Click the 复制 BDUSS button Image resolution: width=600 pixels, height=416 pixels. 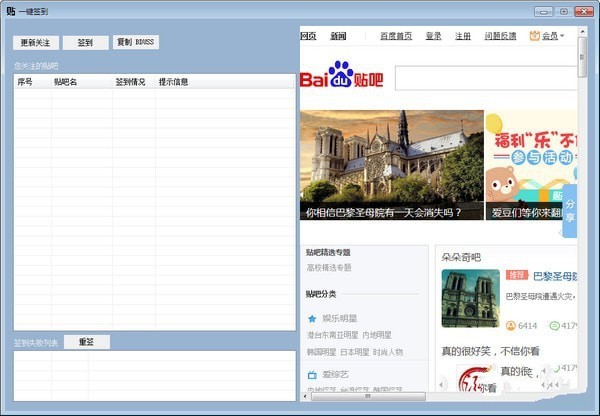click(x=136, y=42)
